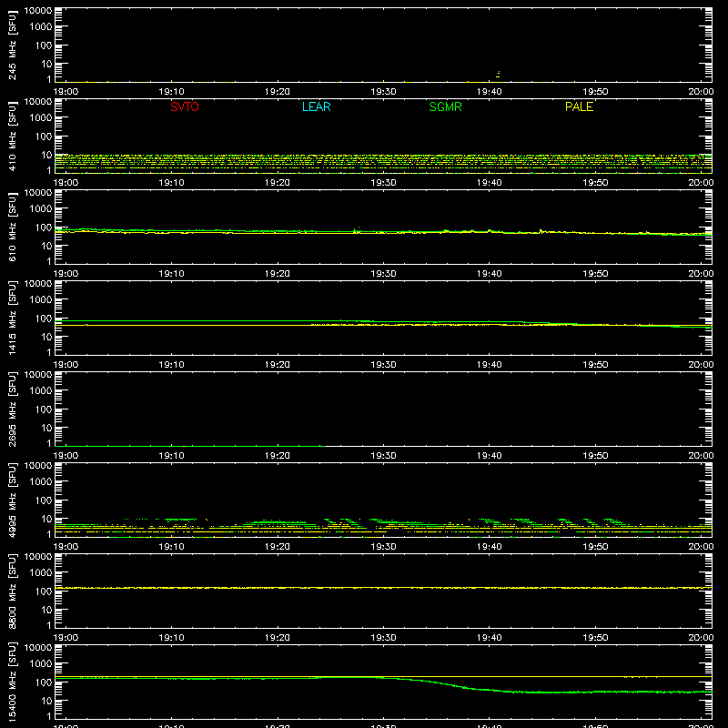Select the 410 MHz [SFU] axis title
The width and height of the screenshot is (728, 728).
click(12, 136)
